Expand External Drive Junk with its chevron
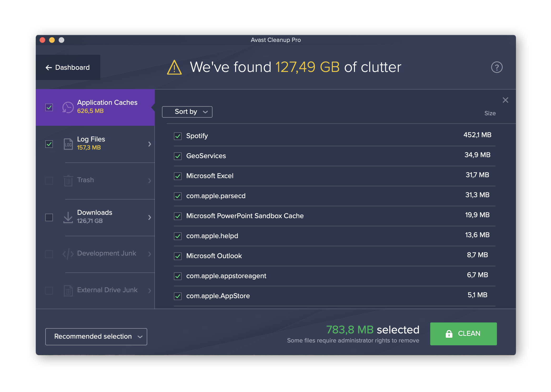The height and width of the screenshot is (392, 551). pos(150,291)
